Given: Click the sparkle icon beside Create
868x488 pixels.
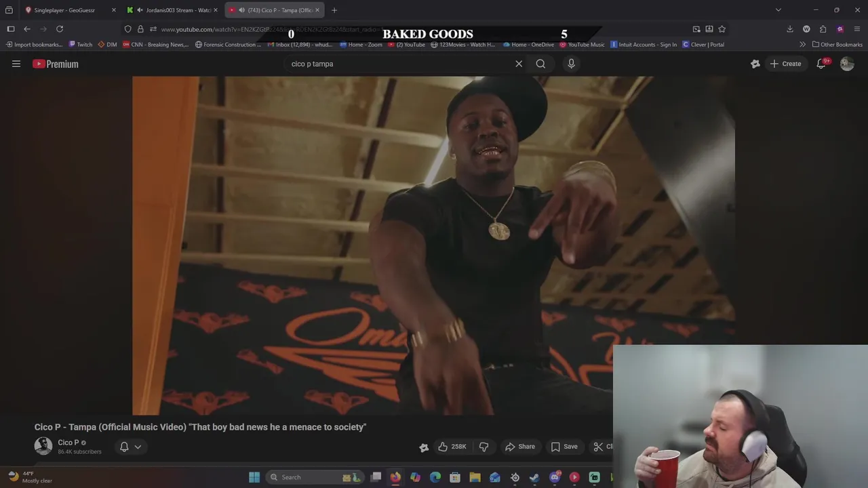Looking at the screenshot, I should pos(755,64).
